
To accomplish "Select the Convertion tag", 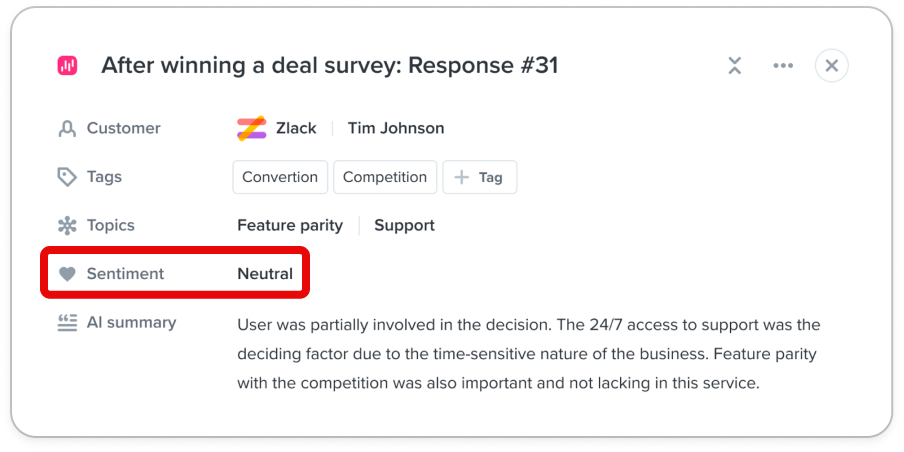I will click(x=280, y=177).
